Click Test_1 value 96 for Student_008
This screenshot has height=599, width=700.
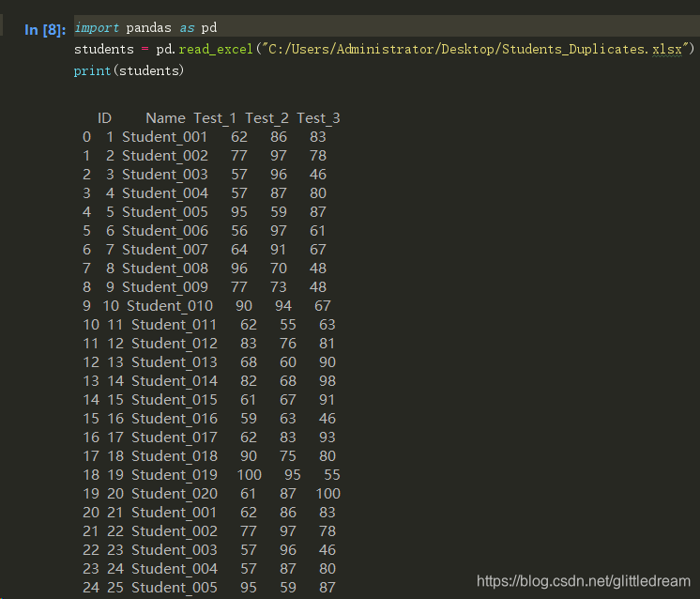pyautogui.click(x=239, y=268)
